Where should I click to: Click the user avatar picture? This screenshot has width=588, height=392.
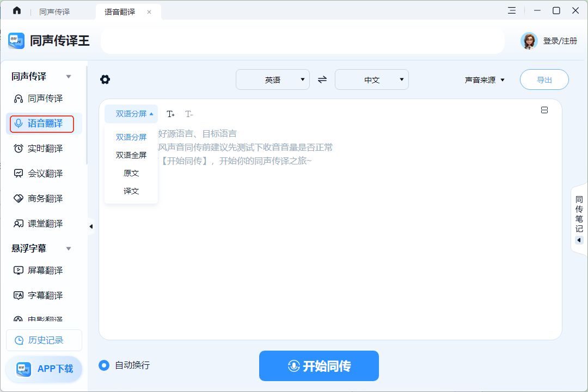coord(529,41)
